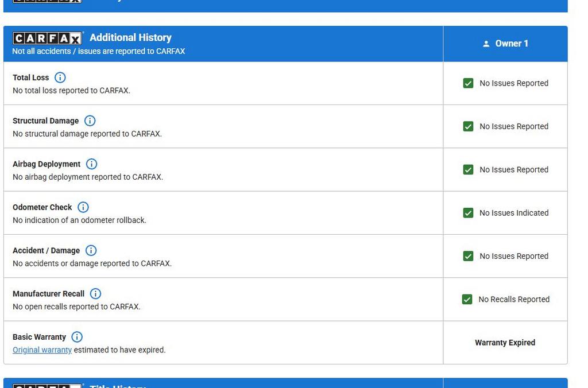Click 'No structural damage reported to CARFAX.' text
This screenshot has height=388, width=588.
[87, 134]
